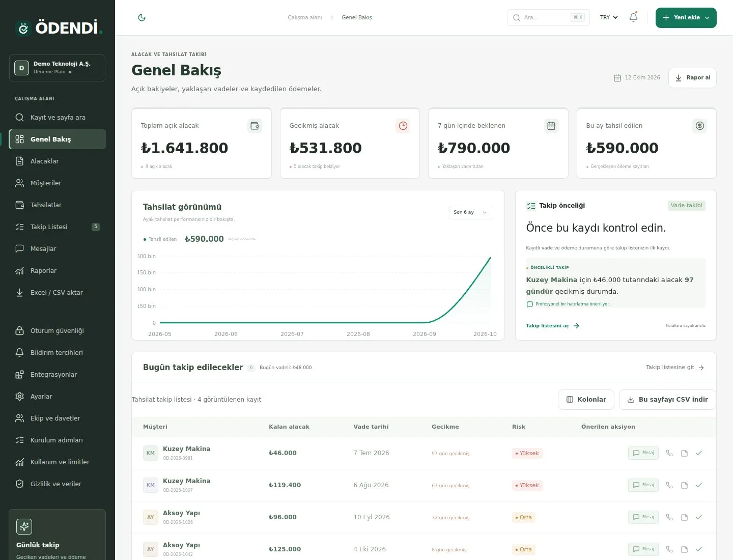This screenshot has height=560, width=733.
Task: Follow the Takip listesini aç link
Action: [552, 326]
